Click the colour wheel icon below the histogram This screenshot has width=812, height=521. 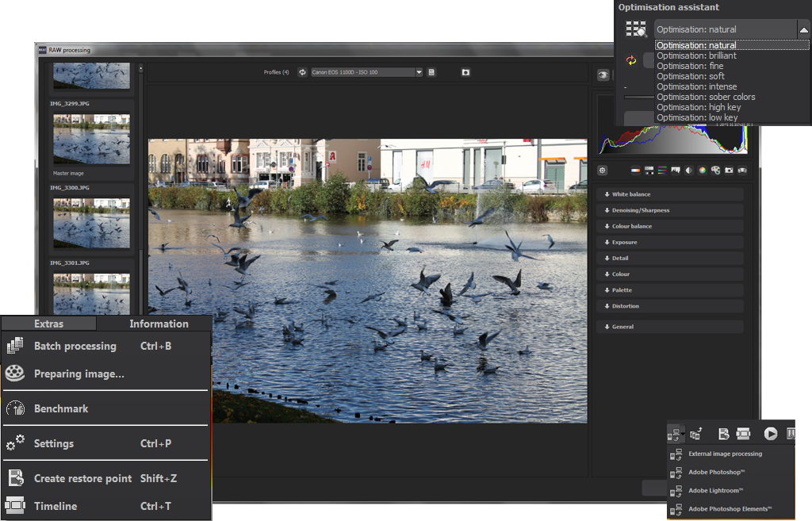[702, 170]
